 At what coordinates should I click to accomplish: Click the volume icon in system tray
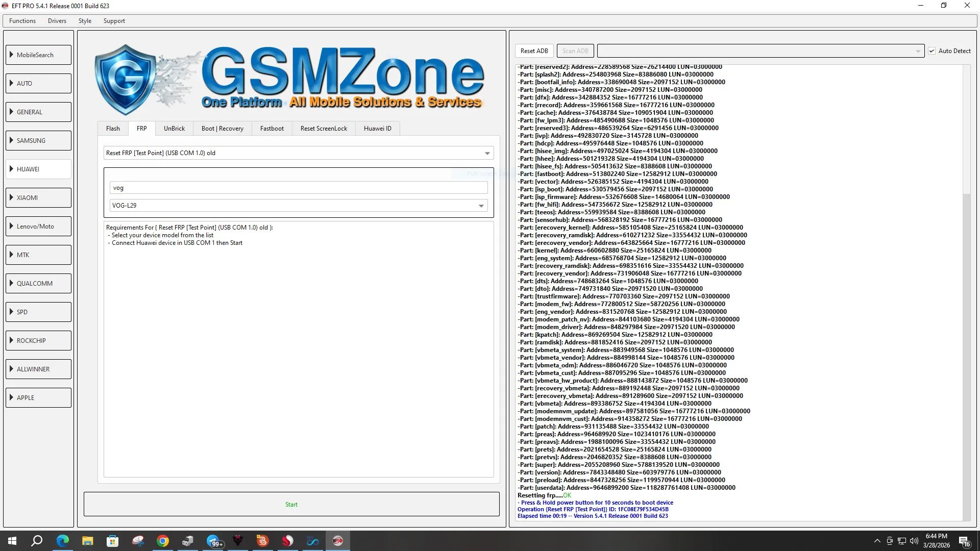pyautogui.click(x=914, y=541)
